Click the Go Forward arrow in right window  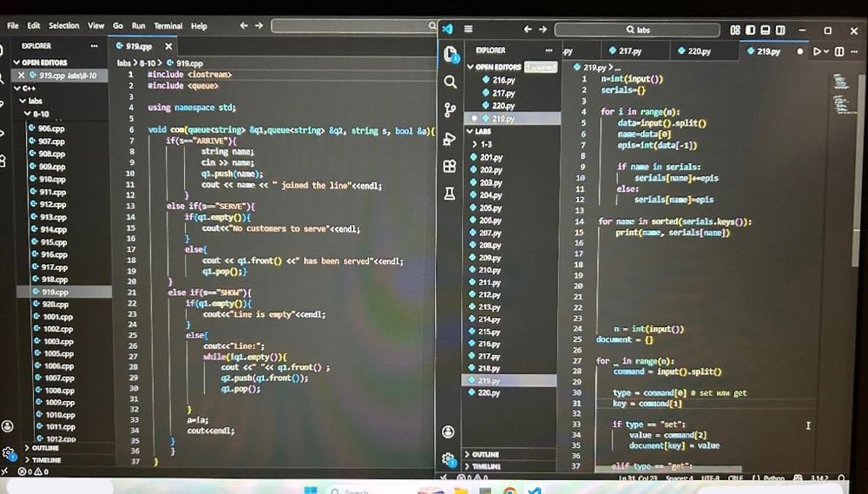click(543, 29)
